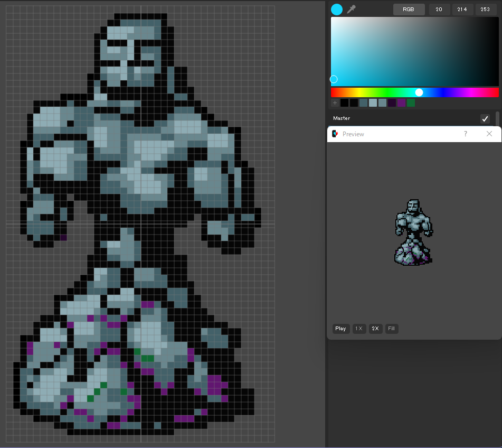This screenshot has width=502, height=448.
Task: Pick the medium blue-gray palette swatch
Action: [x=383, y=103]
